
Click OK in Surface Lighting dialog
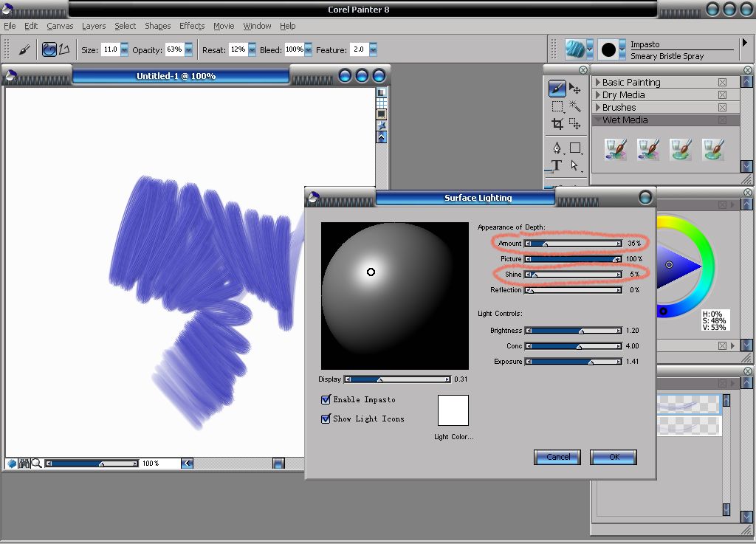point(614,457)
